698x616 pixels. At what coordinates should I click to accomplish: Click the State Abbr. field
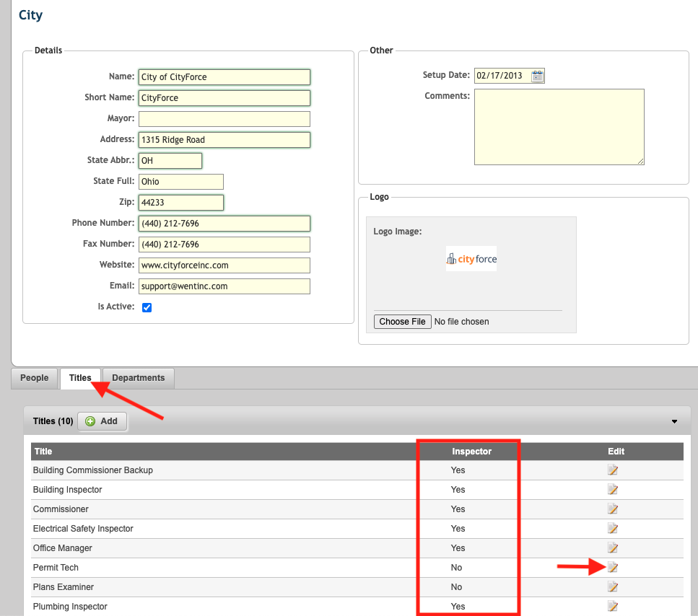pos(170,161)
